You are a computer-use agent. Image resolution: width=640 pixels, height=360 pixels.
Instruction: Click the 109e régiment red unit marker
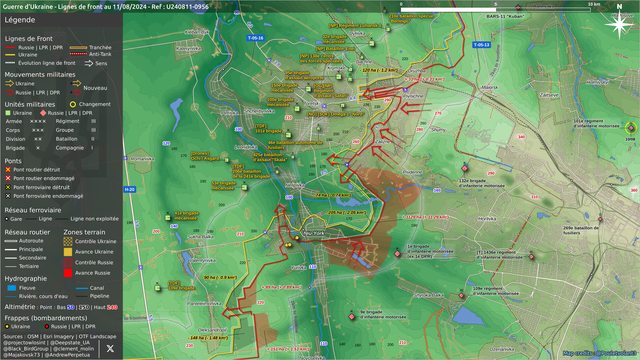pos(461,296)
